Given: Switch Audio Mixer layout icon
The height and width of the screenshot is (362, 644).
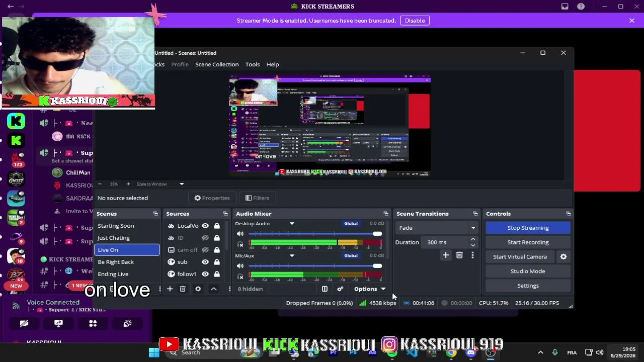Looking at the screenshot, I should click(325, 289).
